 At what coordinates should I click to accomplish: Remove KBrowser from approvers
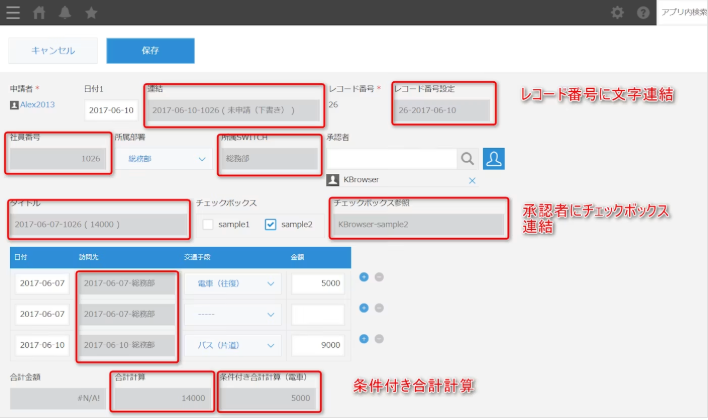[x=472, y=180]
